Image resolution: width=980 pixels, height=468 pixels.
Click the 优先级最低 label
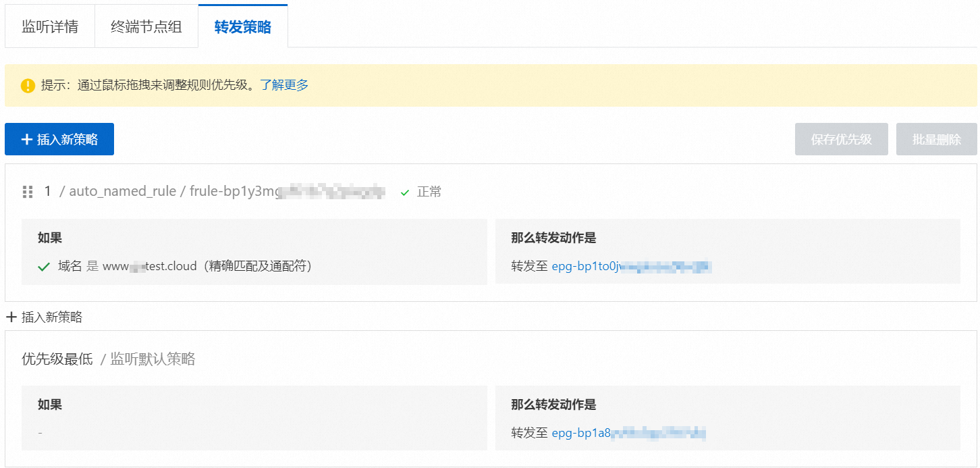[x=57, y=359]
